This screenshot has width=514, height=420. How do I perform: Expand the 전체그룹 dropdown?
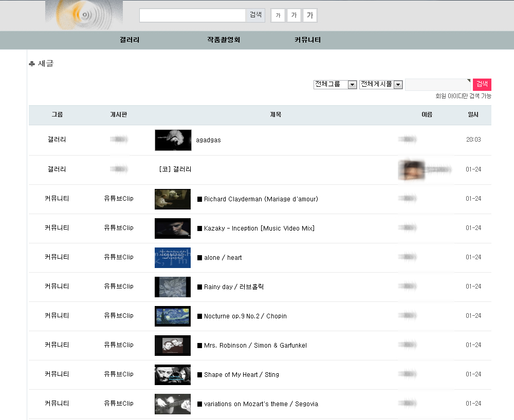pos(335,84)
